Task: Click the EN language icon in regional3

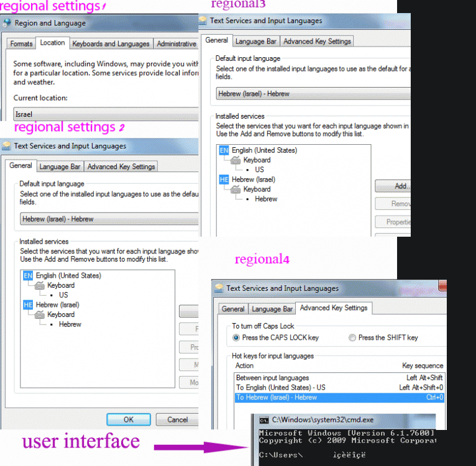Action: (224, 150)
